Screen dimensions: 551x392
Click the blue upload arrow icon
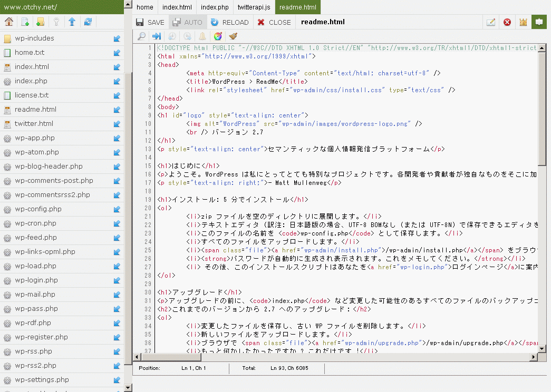(72, 22)
